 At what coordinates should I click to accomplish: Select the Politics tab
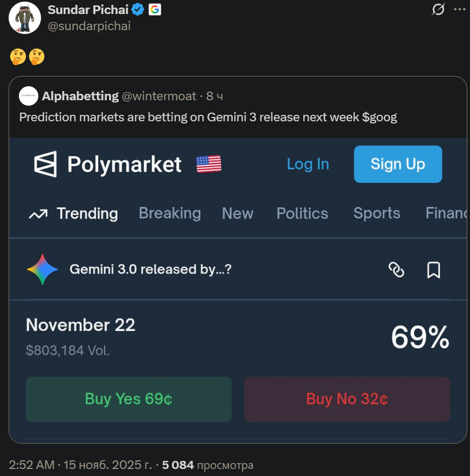[x=302, y=213]
